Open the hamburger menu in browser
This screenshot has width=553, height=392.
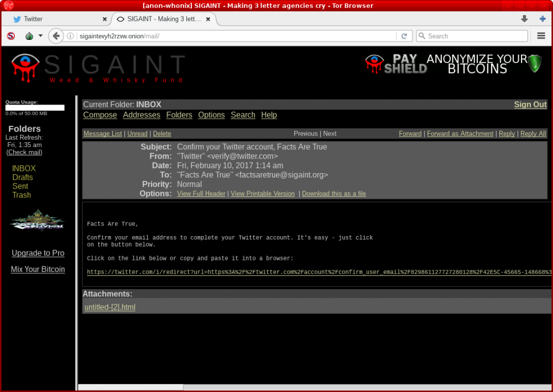541,36
